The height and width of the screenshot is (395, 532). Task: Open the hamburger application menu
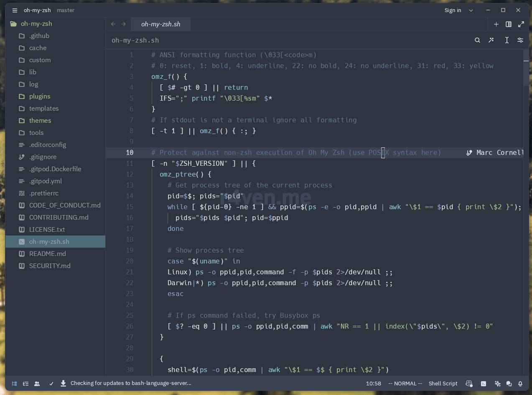(x=15, y=10)
